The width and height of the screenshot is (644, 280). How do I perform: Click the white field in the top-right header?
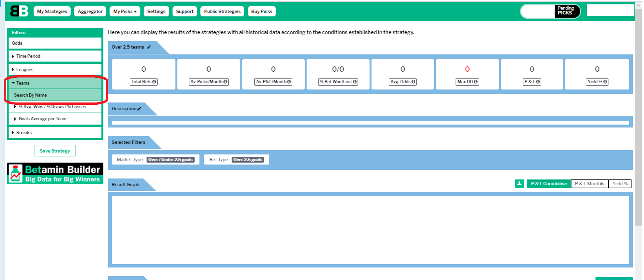611,10
